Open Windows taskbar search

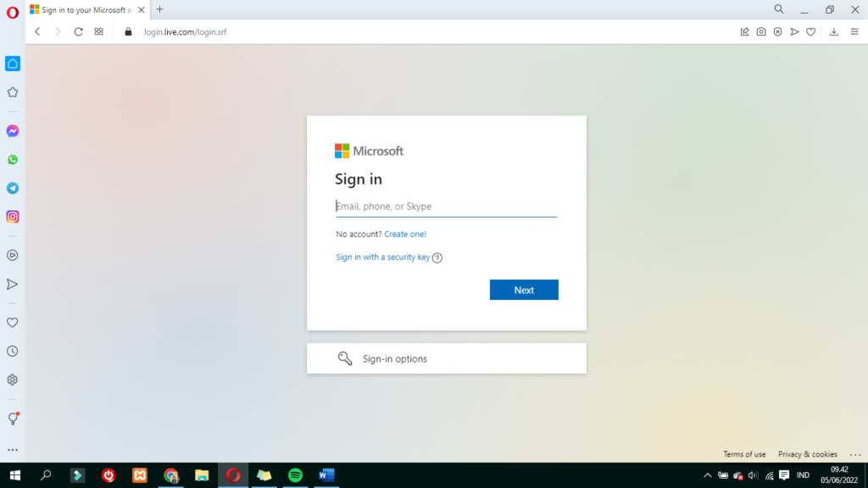point(46,475)
